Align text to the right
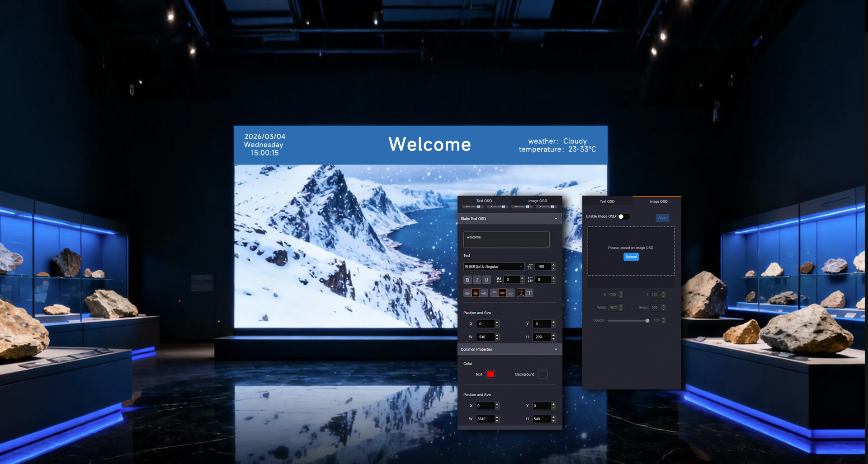Viewport: 868px width, 464px height. pos(484,293)
